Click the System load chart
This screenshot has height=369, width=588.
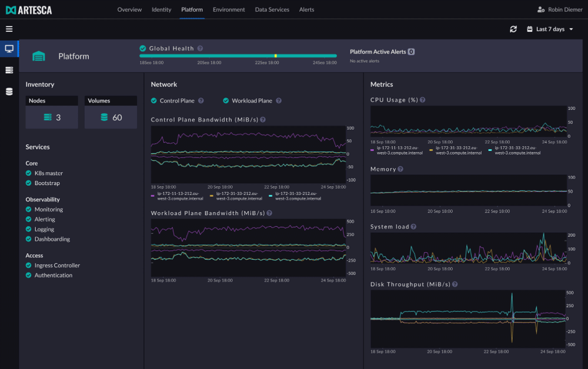pos(469,248)
